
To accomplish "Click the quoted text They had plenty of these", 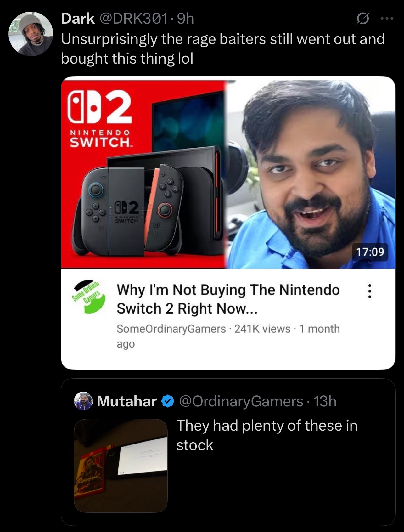I will [267, 435].
